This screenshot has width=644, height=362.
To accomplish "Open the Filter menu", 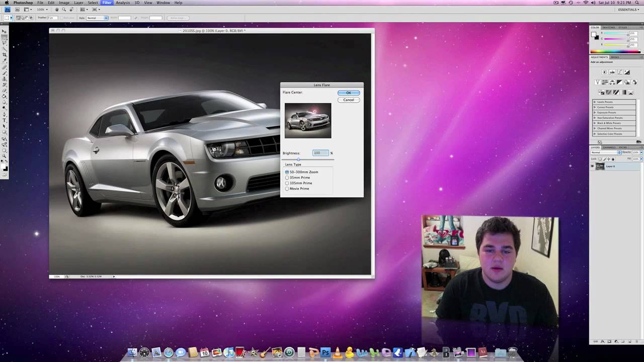I will 107,3.
